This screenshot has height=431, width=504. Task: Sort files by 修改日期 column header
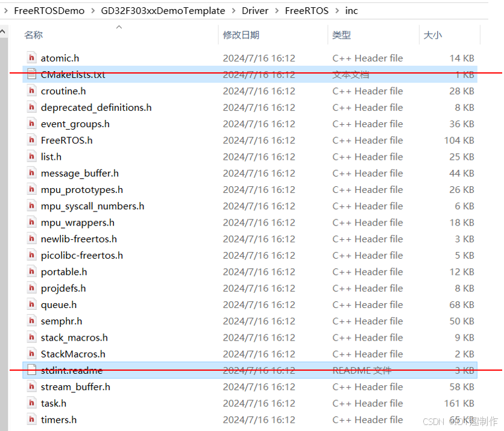pyautogui.click(x=241, y=35)
